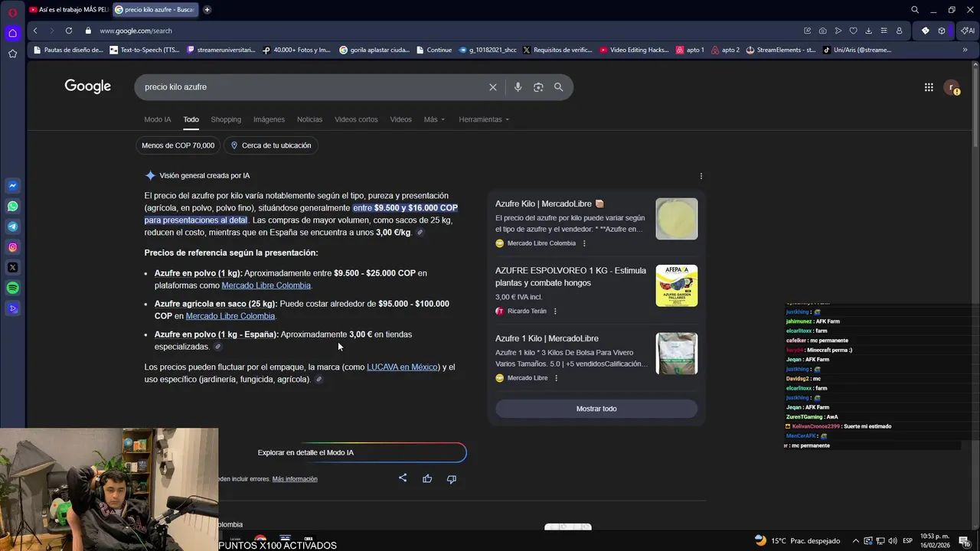The height and width of the screenshot is (551, 980).
Task: Open the Google logo home link
Action: point(87,86)
